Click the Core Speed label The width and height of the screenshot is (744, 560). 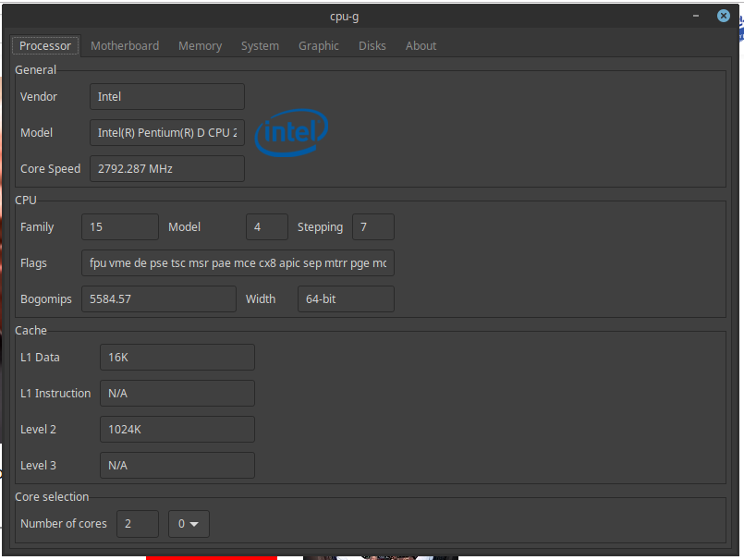coord(50,169)
